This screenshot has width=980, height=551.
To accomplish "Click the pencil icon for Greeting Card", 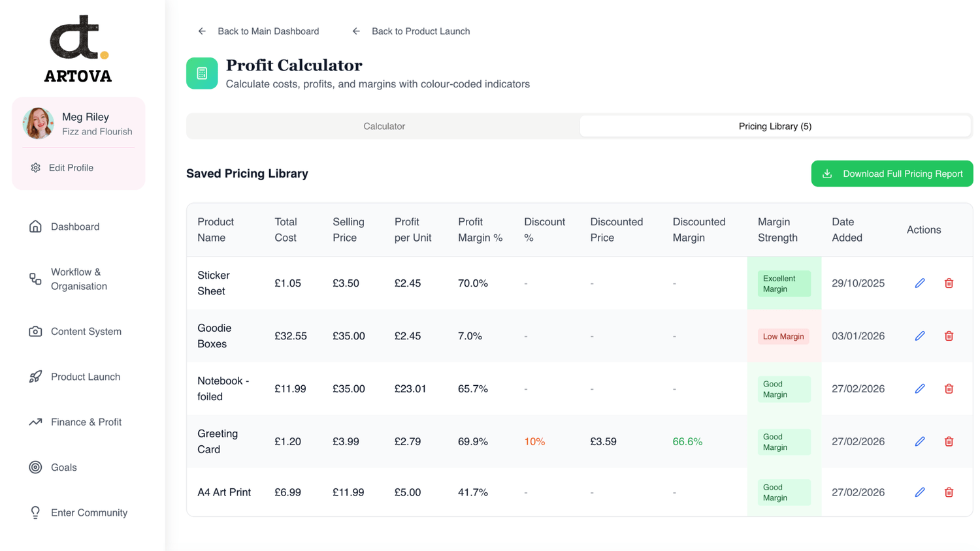I will pyautogui.click(x=920, y=441).
